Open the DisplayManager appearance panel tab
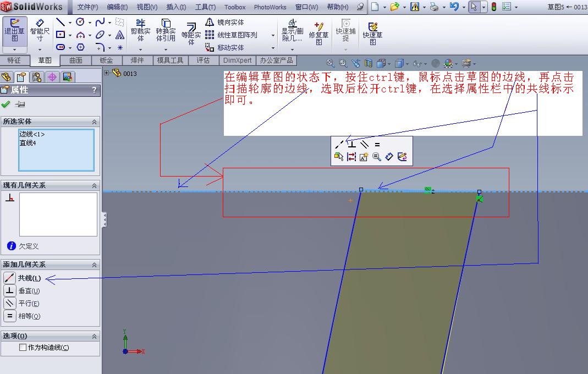 [x=68, y=77]
